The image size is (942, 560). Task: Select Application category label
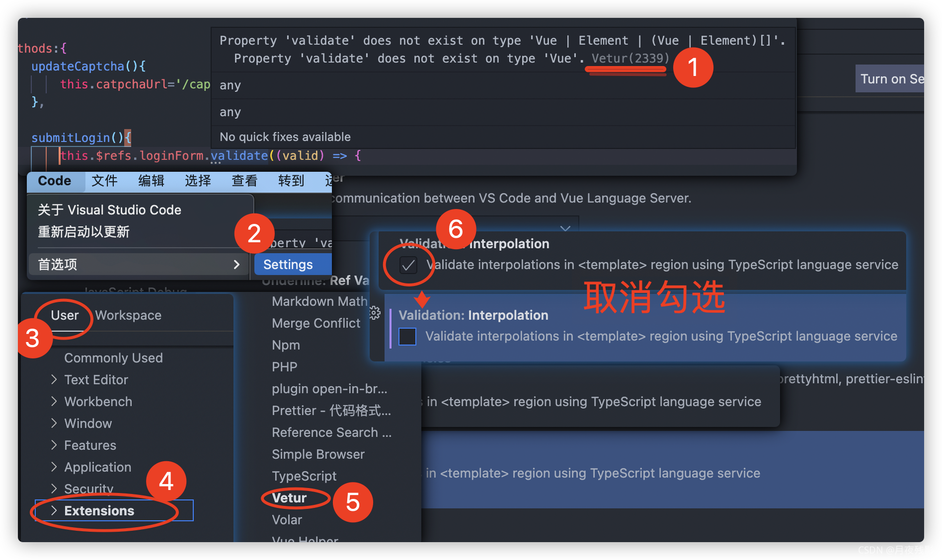pos(98,467)
